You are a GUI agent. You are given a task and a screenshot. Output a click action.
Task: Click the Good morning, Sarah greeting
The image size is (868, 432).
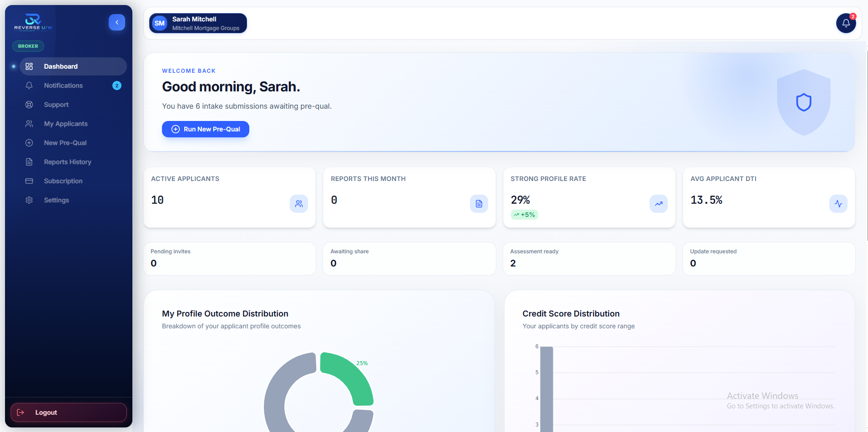(x=231, y=86)
